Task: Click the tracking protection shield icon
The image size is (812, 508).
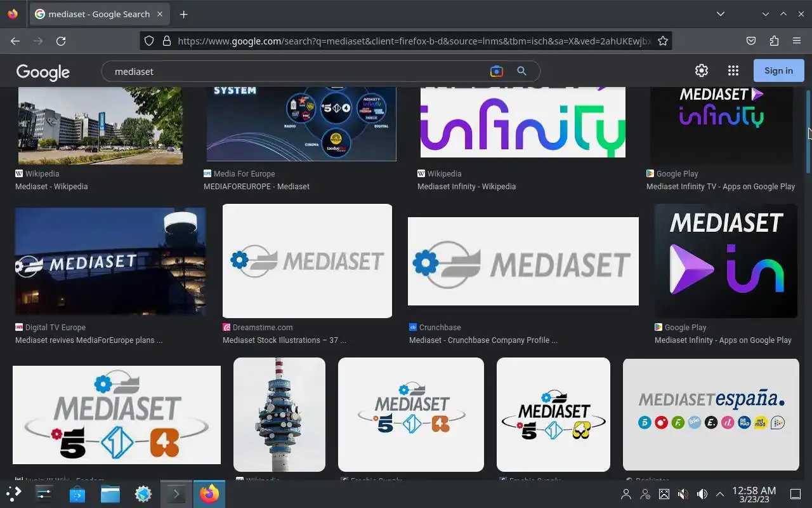Action: tap(149, 41)
